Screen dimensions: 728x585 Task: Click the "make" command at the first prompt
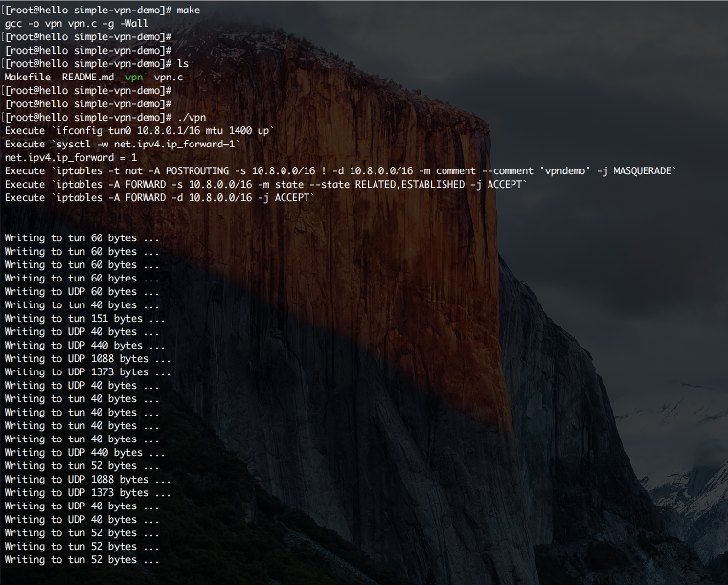tap(189, 11)
